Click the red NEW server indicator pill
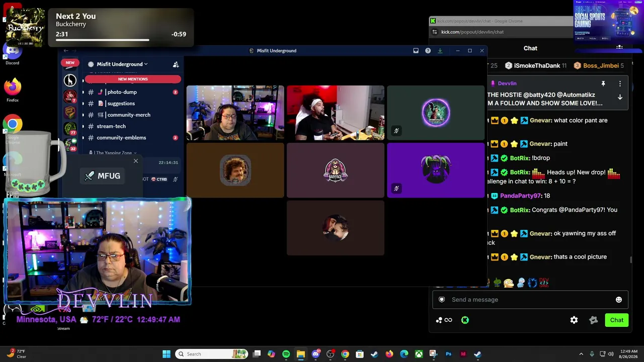Viewport: 644px width, 362px height. pos(70,63)
